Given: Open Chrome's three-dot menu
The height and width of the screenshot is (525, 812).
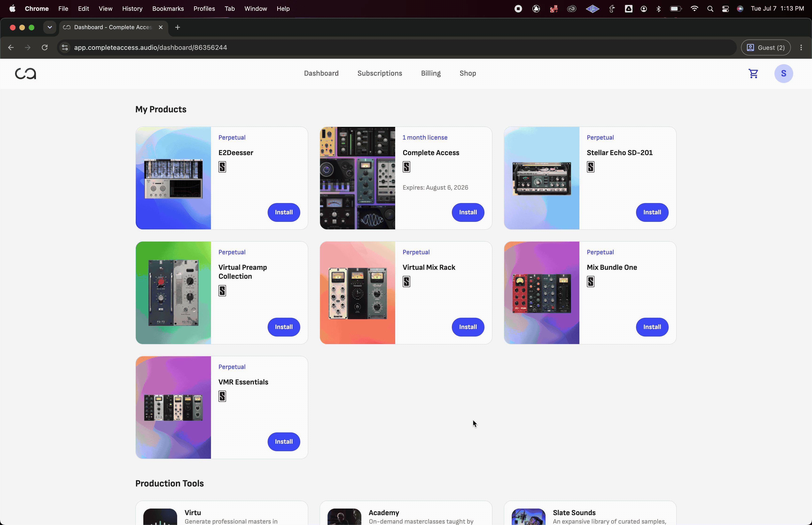Looking at the screenshot, I should tap(801, 48).
